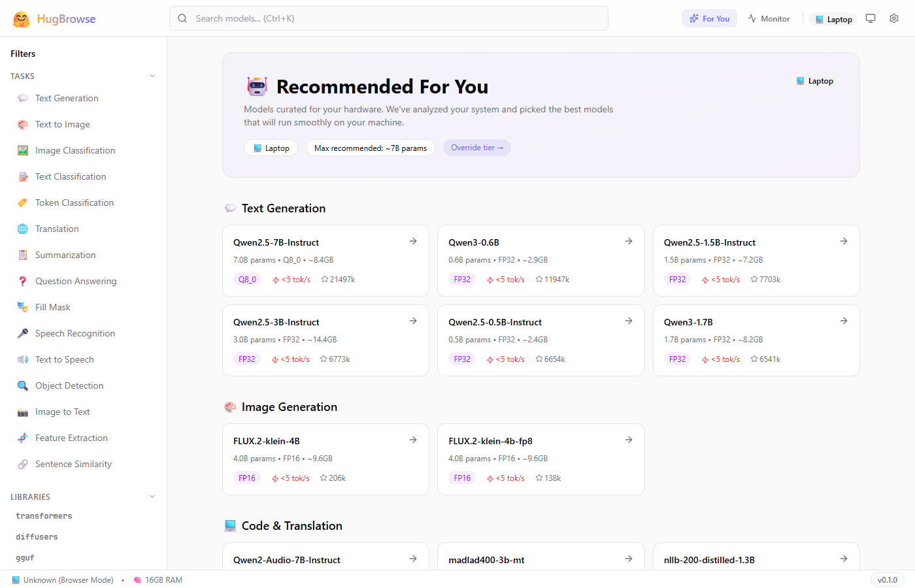The height and width of the screenshot is (588, 915).
Task: Select the Question Answering task icon
Action: point(22,281)
